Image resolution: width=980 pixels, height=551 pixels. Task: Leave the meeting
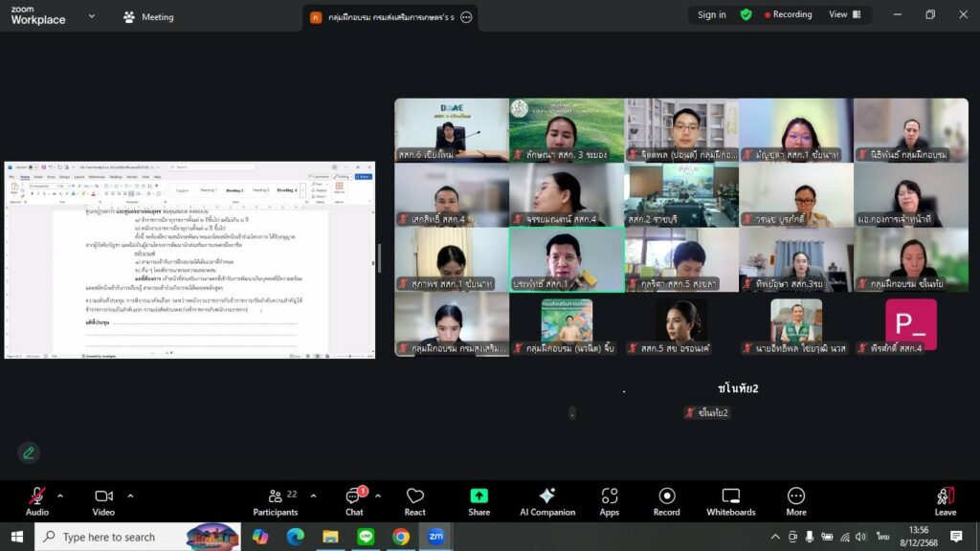(945, 499)
